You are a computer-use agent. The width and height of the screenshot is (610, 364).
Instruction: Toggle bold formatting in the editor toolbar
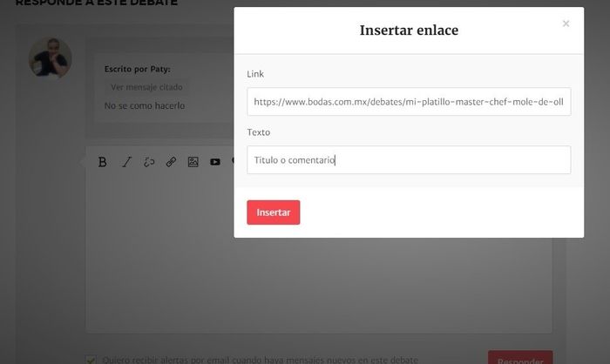tap(102, 162)
